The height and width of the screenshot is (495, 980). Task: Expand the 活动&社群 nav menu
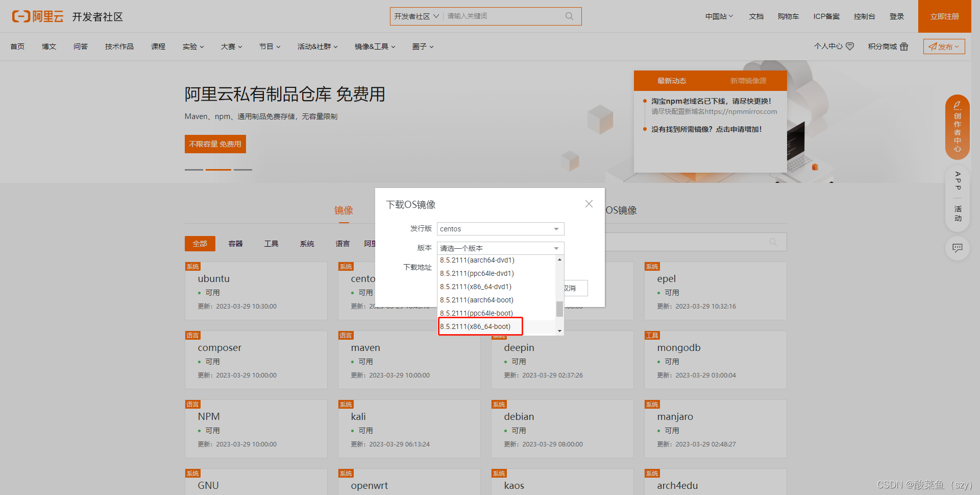tap(317, 46)
